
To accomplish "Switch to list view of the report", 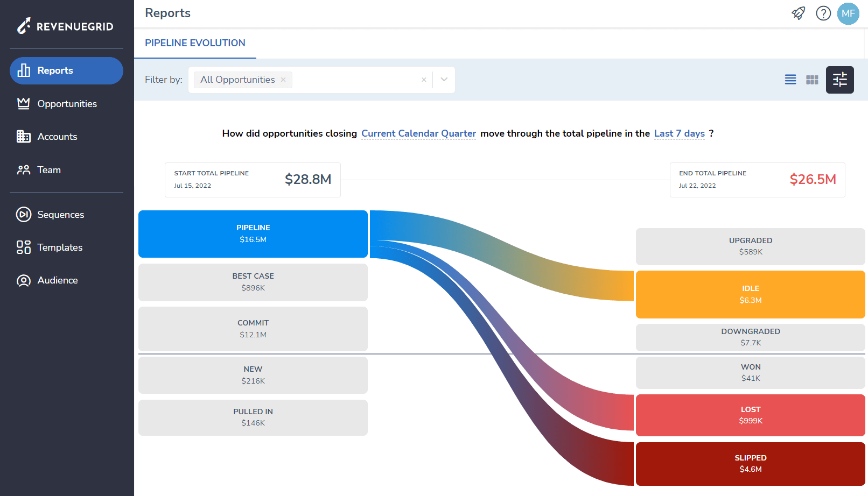I will (790, 79).
